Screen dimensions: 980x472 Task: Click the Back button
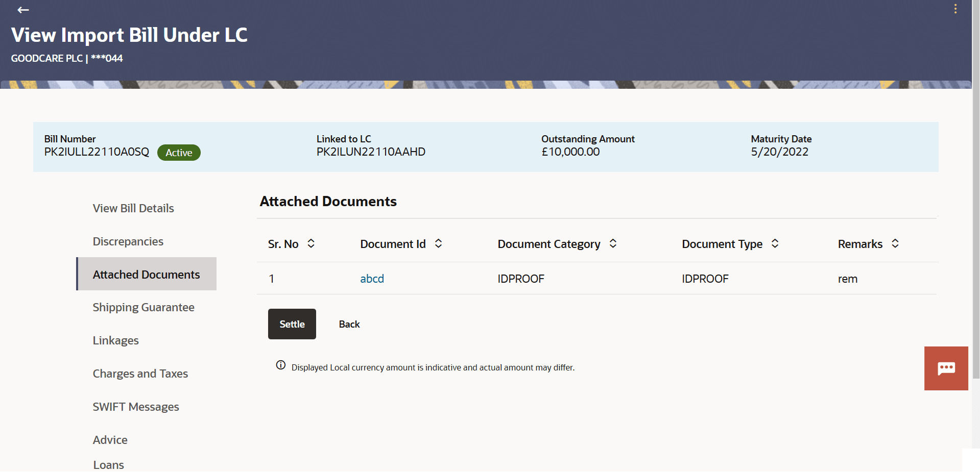[349, 324]
